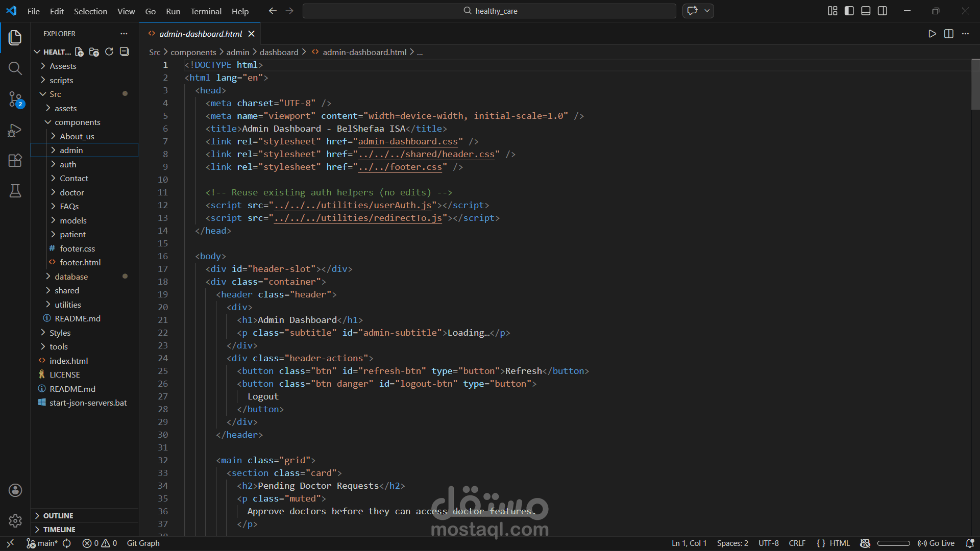Click the healthy_care command center search box
980x551 pixels.
(x=489, y=11)
